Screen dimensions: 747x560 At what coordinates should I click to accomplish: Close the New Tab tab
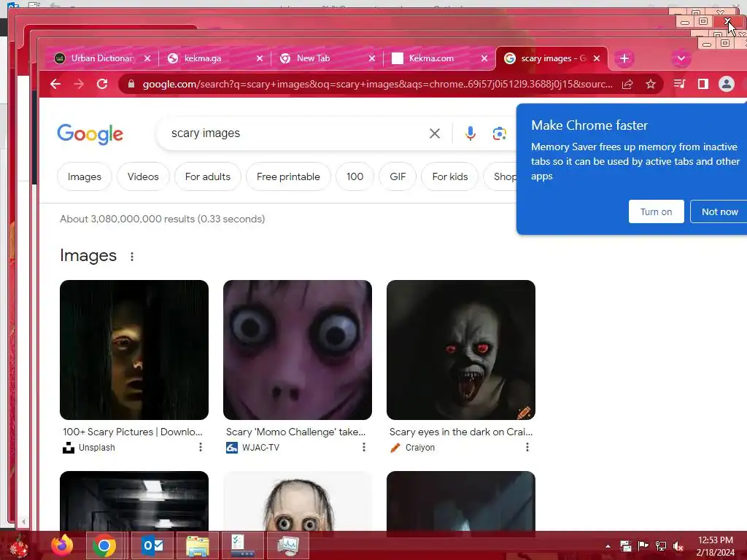(372, 58)
